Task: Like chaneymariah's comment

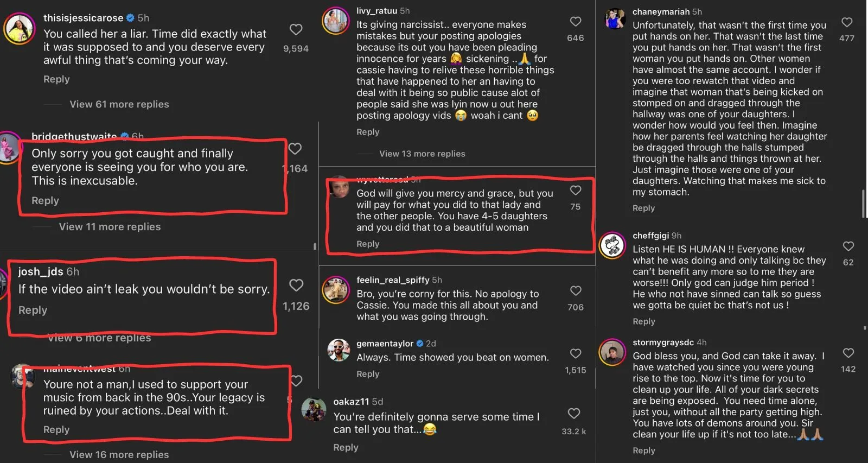Action: [847, 22]
